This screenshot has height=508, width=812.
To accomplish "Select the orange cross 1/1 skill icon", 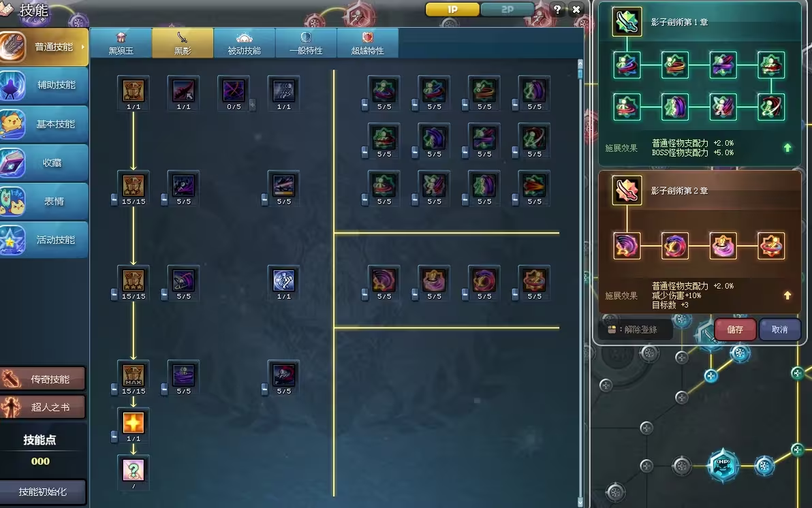I will tap(133, 422).
